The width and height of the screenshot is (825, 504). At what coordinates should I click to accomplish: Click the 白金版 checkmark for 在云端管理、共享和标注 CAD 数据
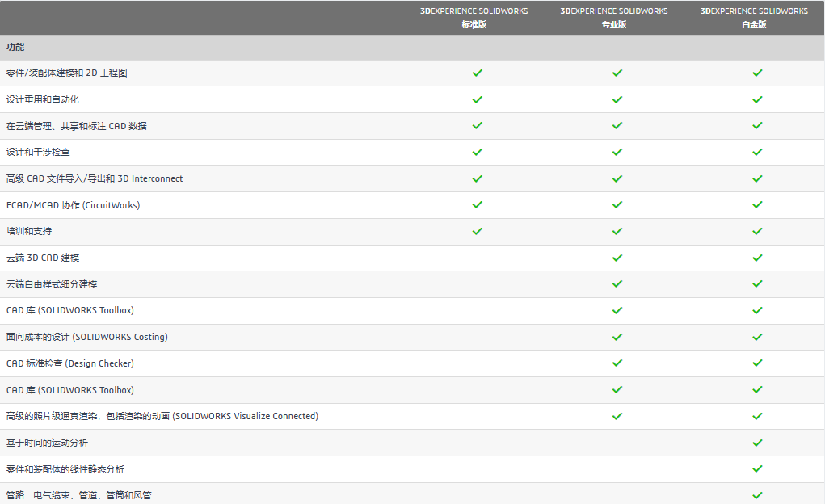(x=757, y=126)
